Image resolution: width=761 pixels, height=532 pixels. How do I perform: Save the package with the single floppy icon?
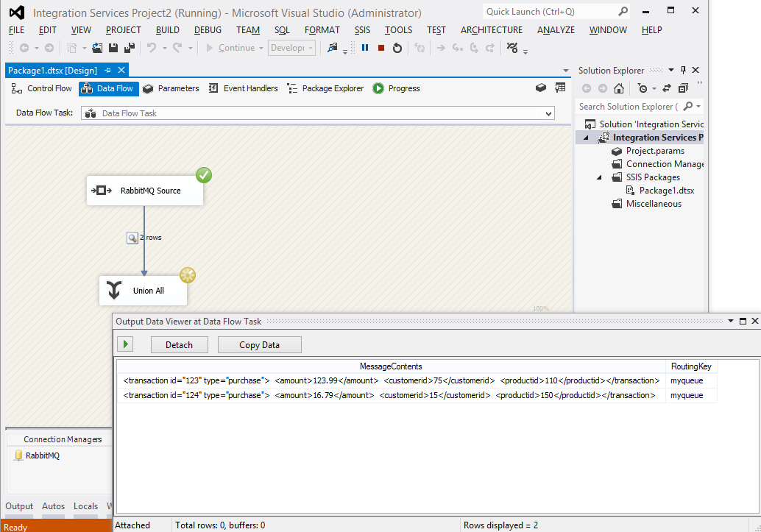pyautogui.click(x=113, y=48)
